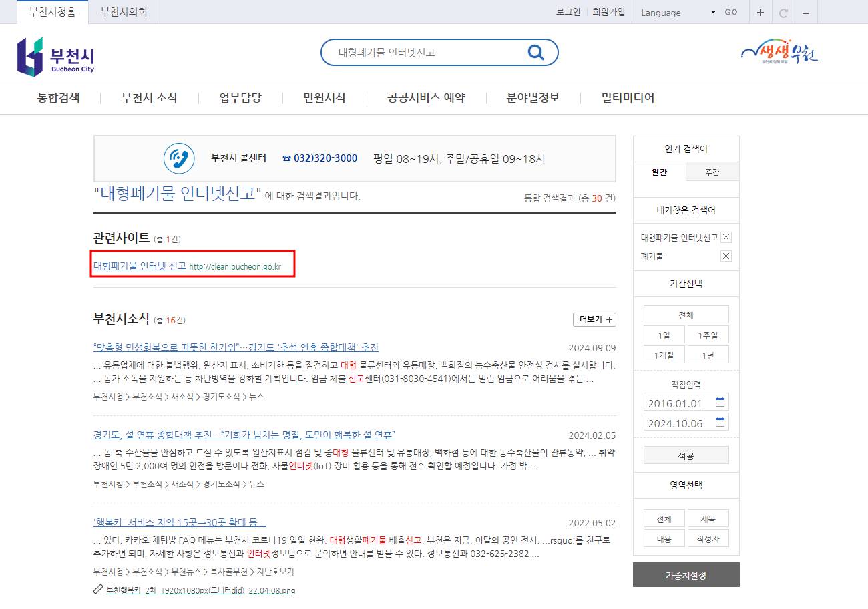Open 분야별정보 menu
The width and height of the screenshot is (868, 609).
coord(533,97)
